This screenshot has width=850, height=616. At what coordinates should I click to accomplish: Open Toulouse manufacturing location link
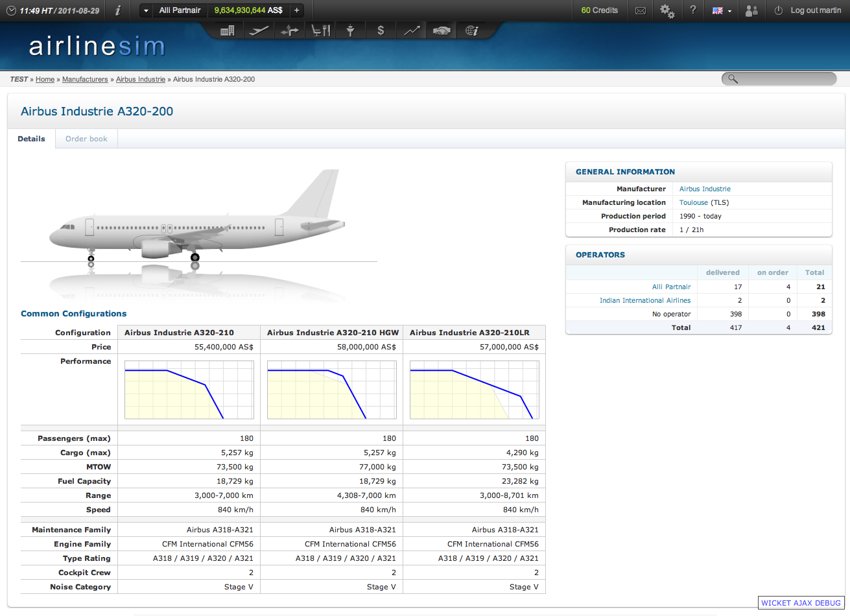(694, 202)
